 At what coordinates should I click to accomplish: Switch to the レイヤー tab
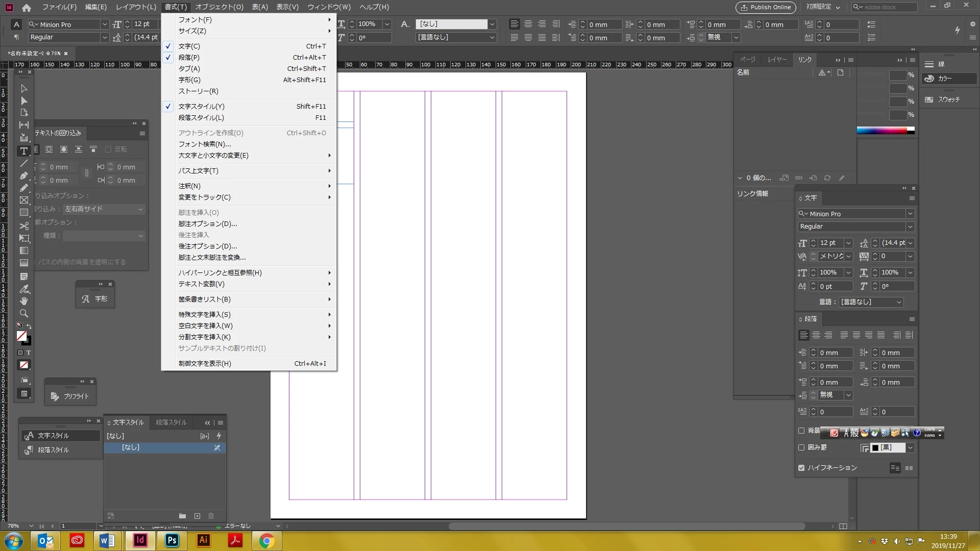[x=777, y=60]
